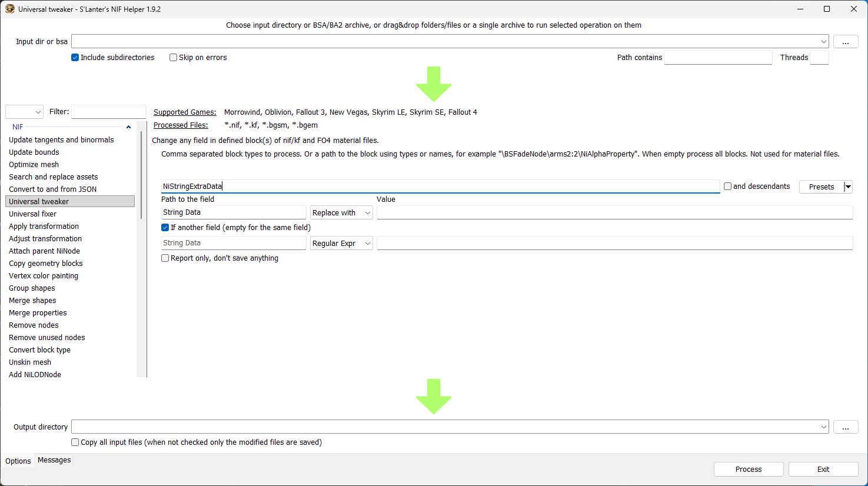This screenshot has height=486, width=868.
Task: Click the first 'String Data' path field
Action: coord(234,212)
